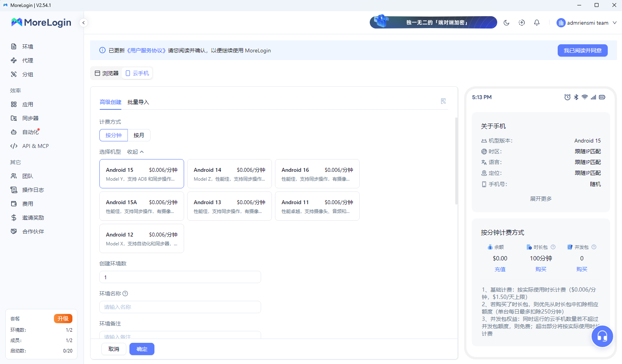
Task: Focus the 环境备注 input field
Action: pyautogui.click(x=180, y=335)
